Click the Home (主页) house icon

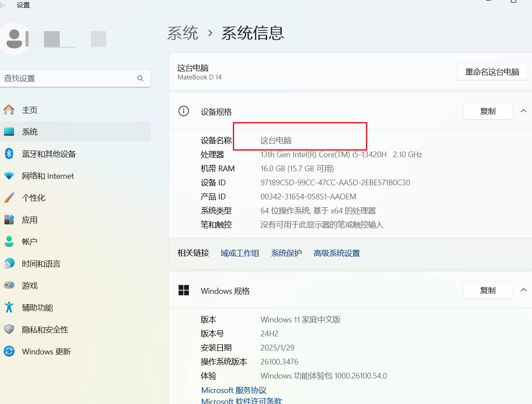(9, 110)
